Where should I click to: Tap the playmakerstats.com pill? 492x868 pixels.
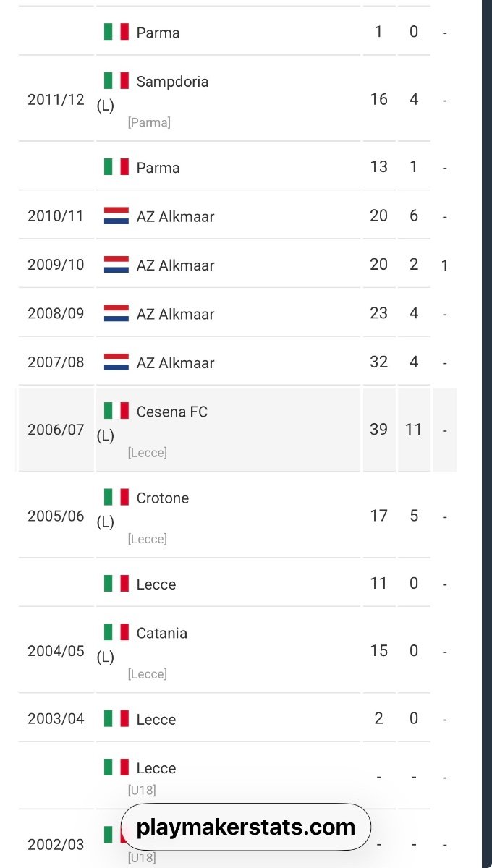pyautogui.click(x=246, y=827)
